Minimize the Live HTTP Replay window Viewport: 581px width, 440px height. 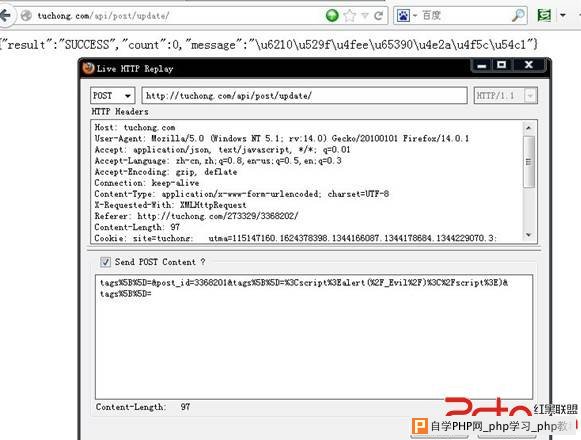(x=481, y=66)
